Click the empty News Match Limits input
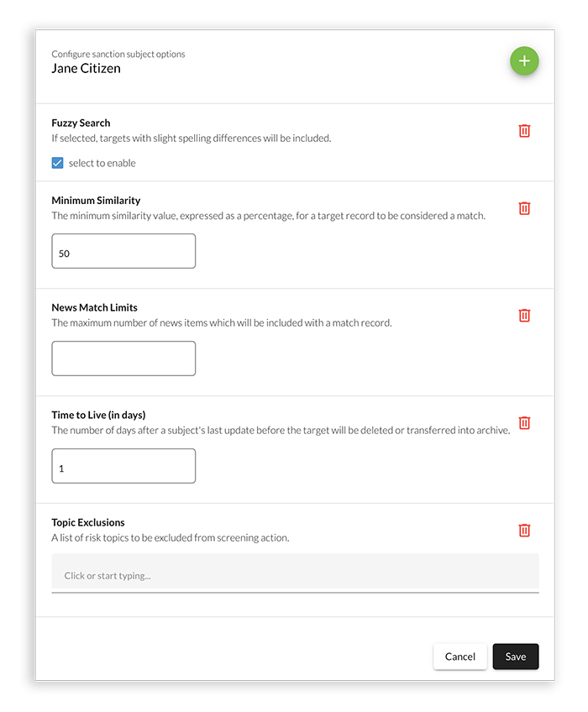 tap(123, 359)
